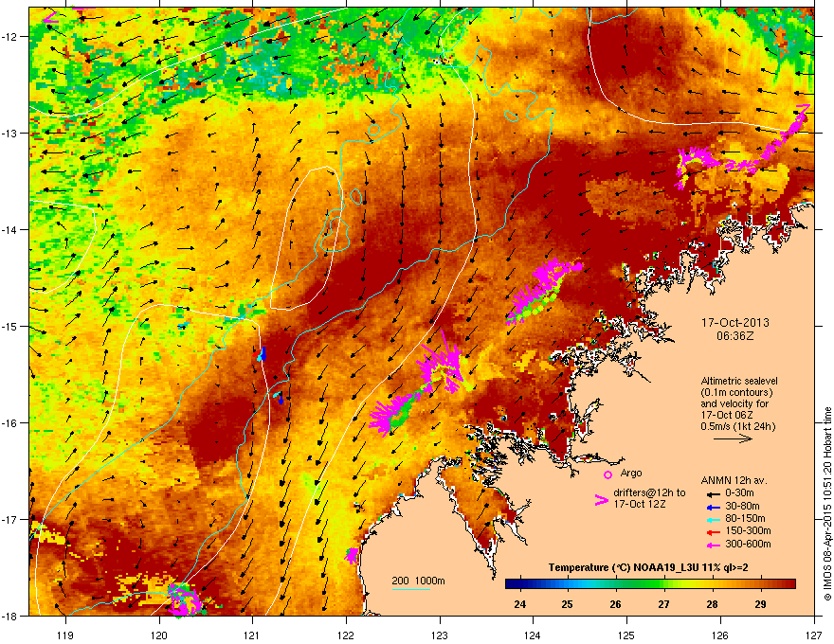Click longitude axis label 122
The image size is (834, 644).
[346, 635]
